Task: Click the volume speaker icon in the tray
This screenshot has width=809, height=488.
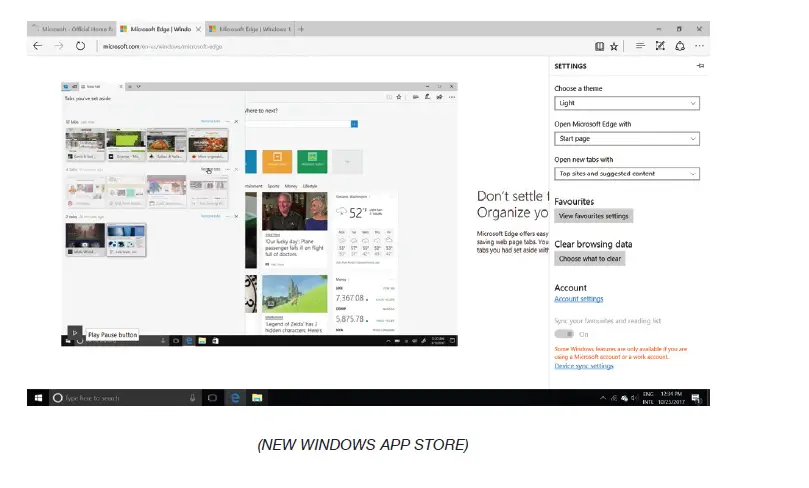Action: [634, 398]
